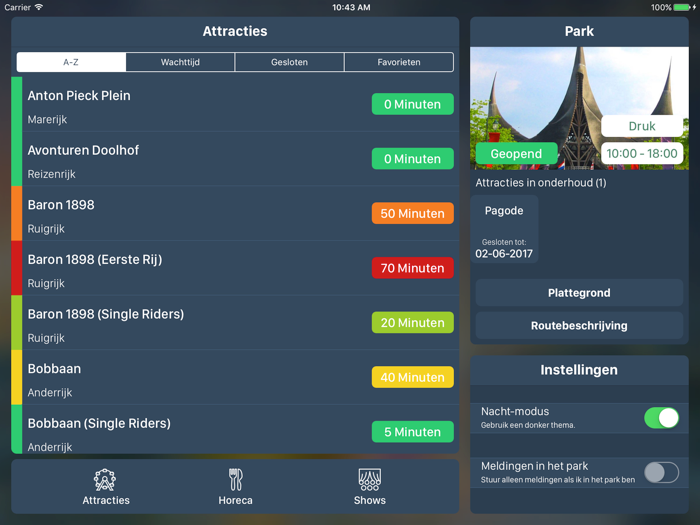Open the Shows curtain icon
This screenshot has height=525, width=700.
(370, 479)
